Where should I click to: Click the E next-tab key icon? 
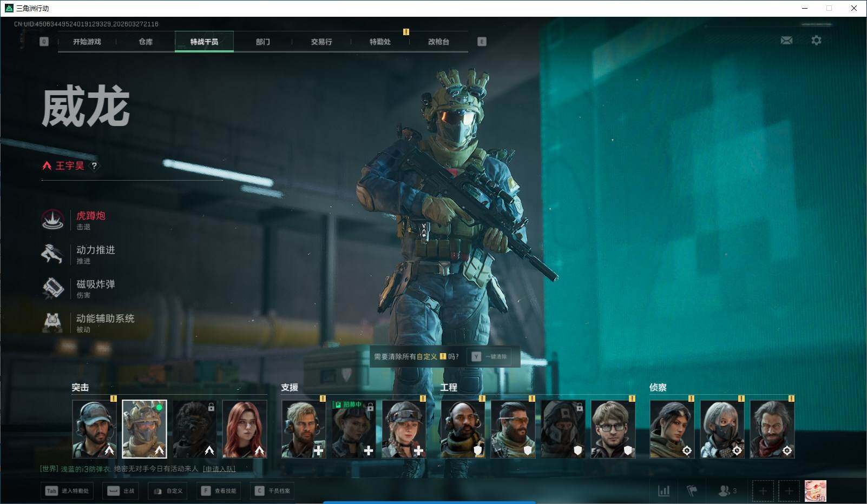click(x=482, y=42)
